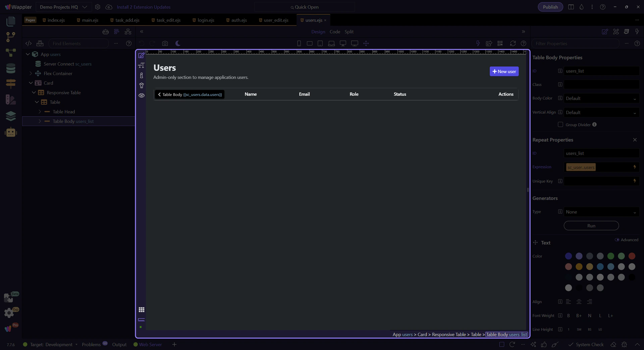Open the Body Color dropdown

601,99
